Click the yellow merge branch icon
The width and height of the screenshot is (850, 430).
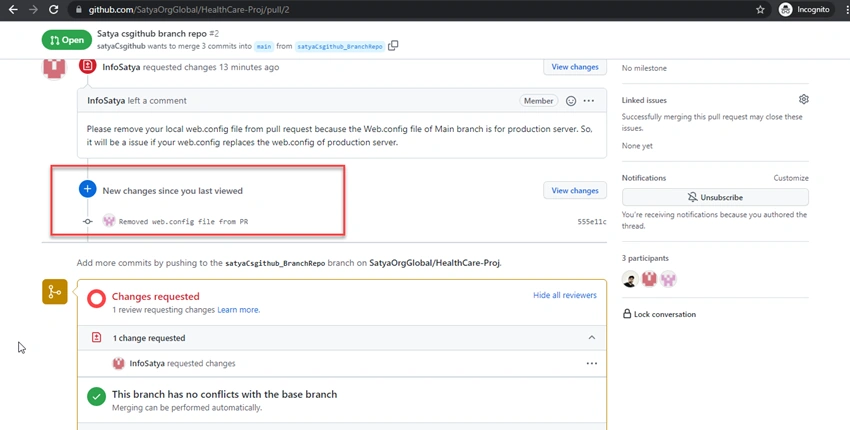(55, 292)
